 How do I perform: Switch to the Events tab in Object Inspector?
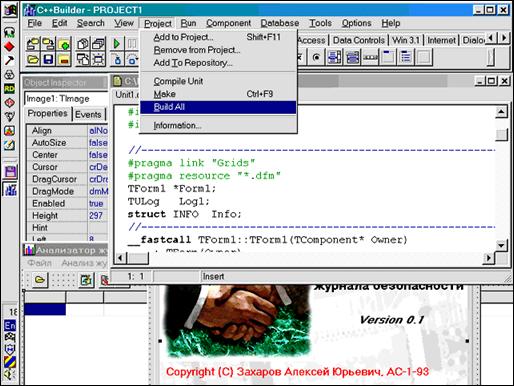(x=88, y=115)
